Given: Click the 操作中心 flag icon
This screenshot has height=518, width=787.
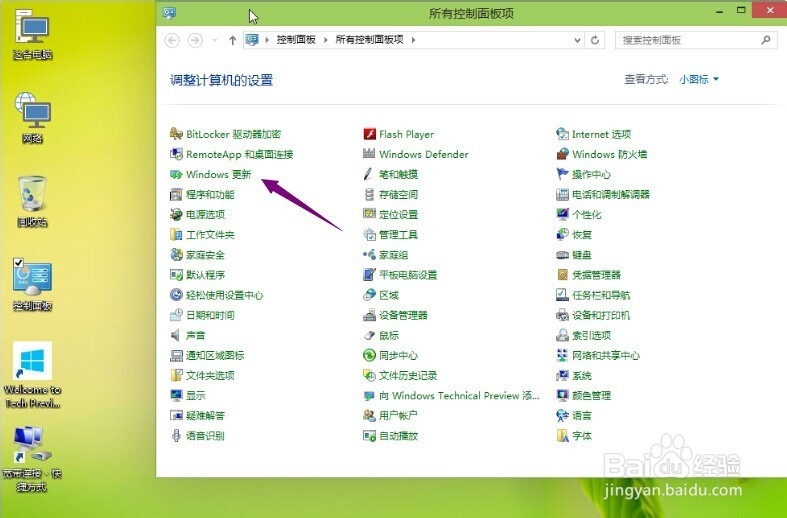Looking at the screenshot, I should [x=563, y=174].
